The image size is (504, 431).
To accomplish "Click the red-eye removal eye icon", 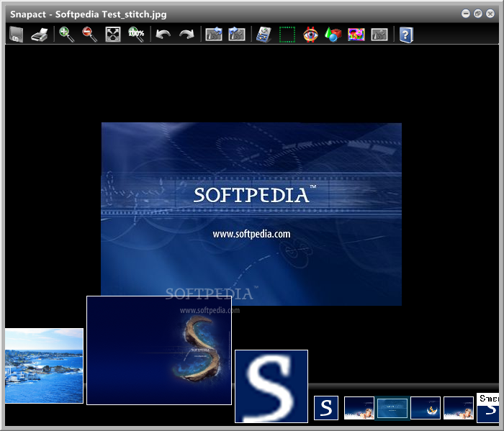I will pyautogui.click(x=310, y=35).
